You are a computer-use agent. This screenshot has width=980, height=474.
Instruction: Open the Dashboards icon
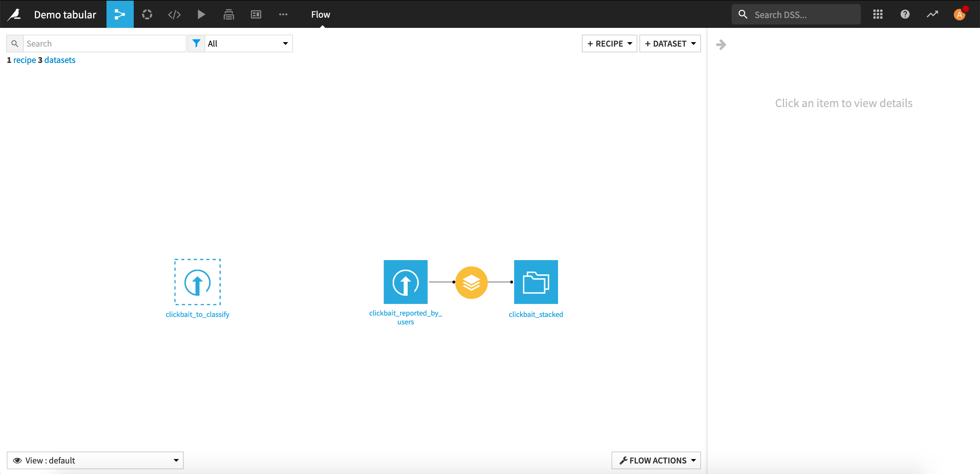coord(256,14)
